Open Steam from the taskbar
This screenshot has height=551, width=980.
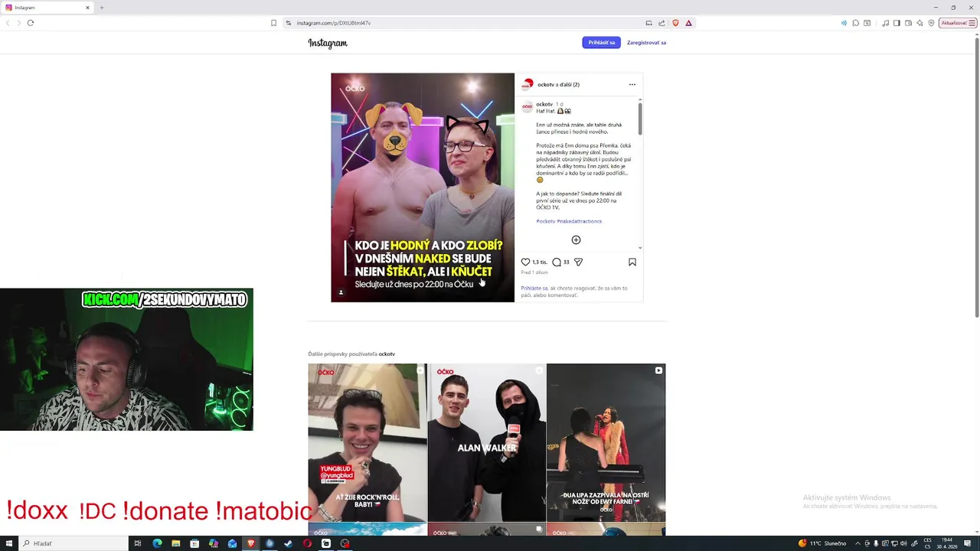point(288,543)
